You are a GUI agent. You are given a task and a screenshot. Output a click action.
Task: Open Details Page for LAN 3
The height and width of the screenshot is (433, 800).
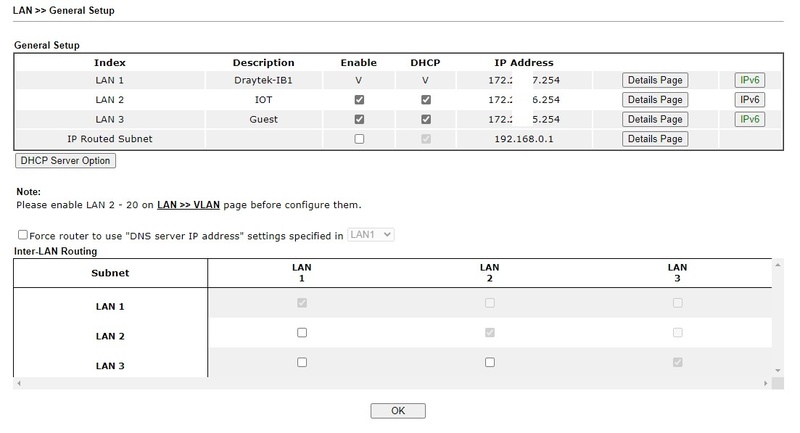tap(655, 119)
